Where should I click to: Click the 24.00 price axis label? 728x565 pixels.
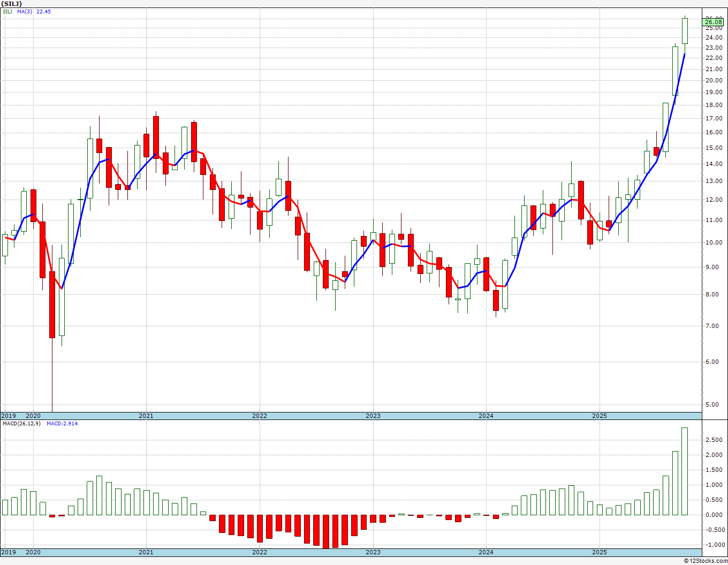click(x=714, y=37)
